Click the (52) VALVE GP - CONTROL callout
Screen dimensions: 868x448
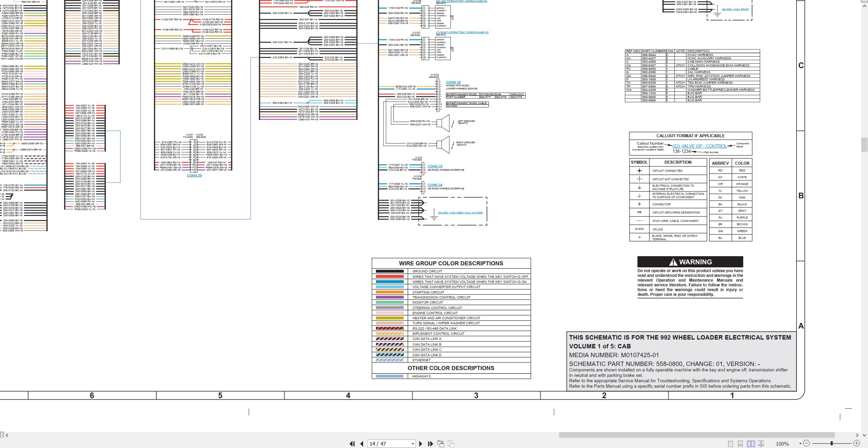(699, 146)
